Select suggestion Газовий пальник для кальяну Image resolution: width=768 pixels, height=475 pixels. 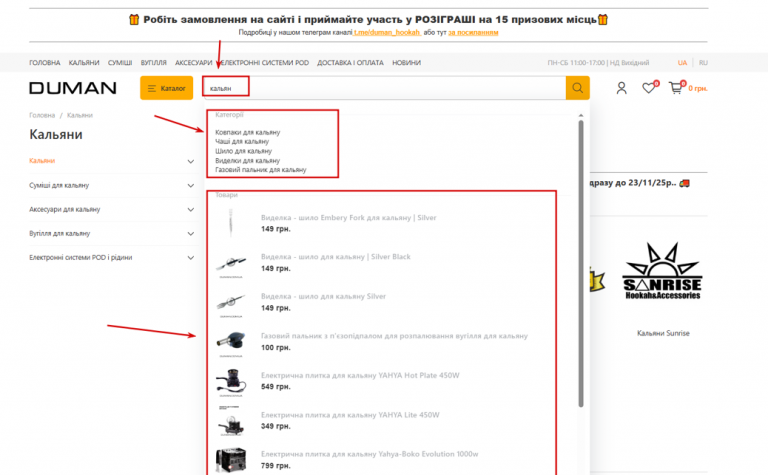[261, 169]
